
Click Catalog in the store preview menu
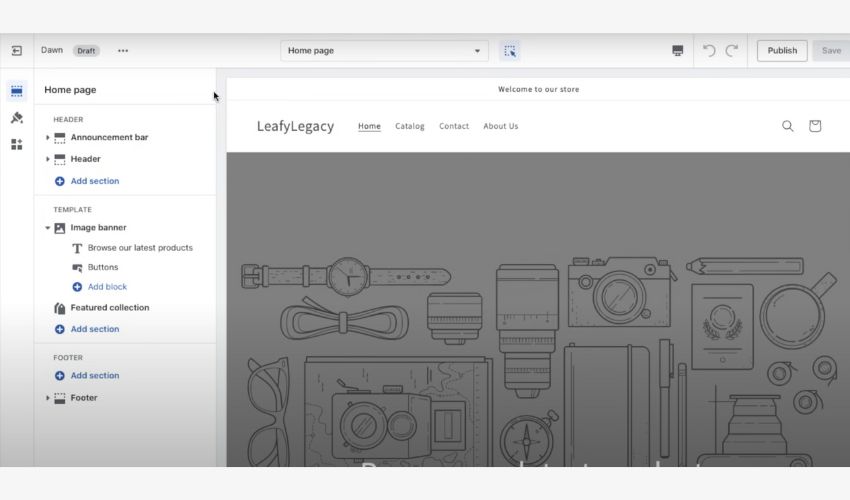(410, 126)
